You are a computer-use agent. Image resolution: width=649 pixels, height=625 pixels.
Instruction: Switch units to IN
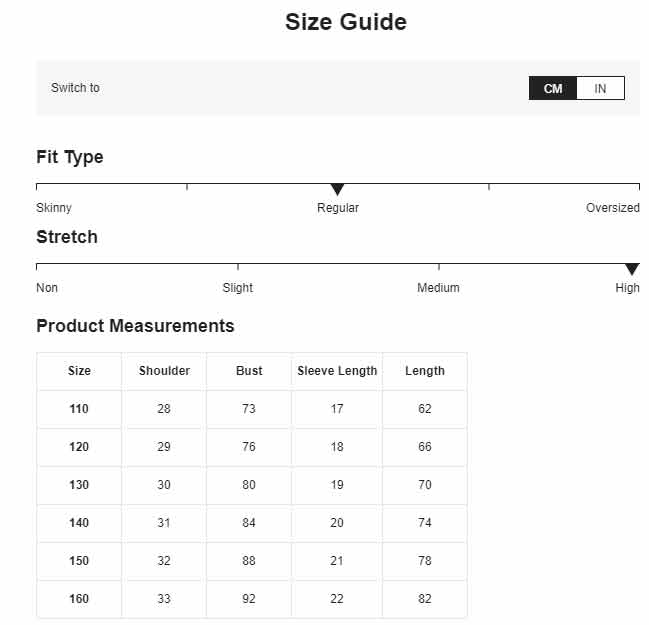coord(600,88)
